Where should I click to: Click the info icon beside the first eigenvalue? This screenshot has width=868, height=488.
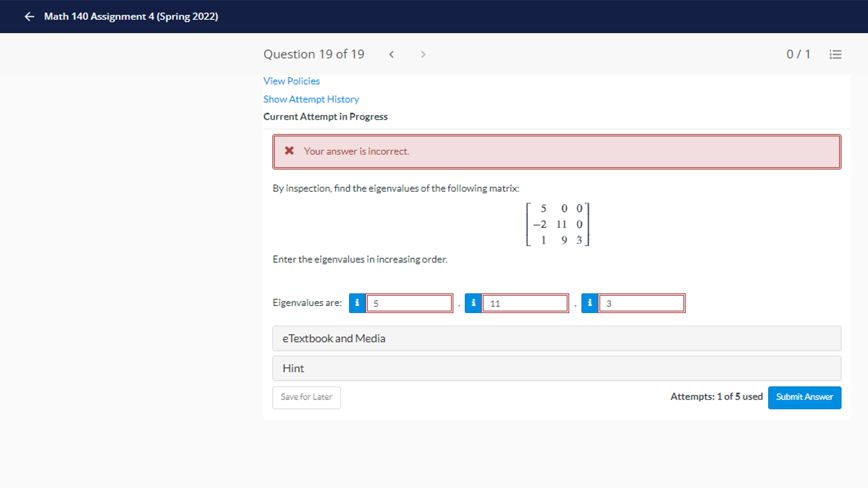click(357, 303)
